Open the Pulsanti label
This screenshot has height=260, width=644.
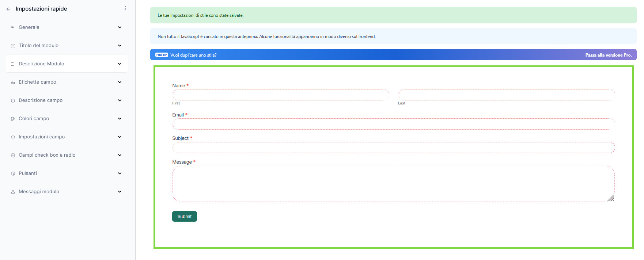(x=28, y=173)
